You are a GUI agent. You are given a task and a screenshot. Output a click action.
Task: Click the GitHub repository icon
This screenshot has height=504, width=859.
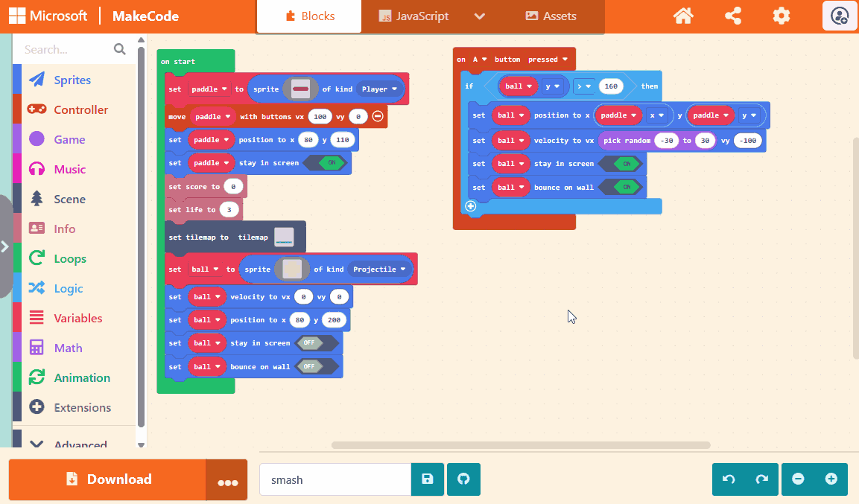coord(463,479)
